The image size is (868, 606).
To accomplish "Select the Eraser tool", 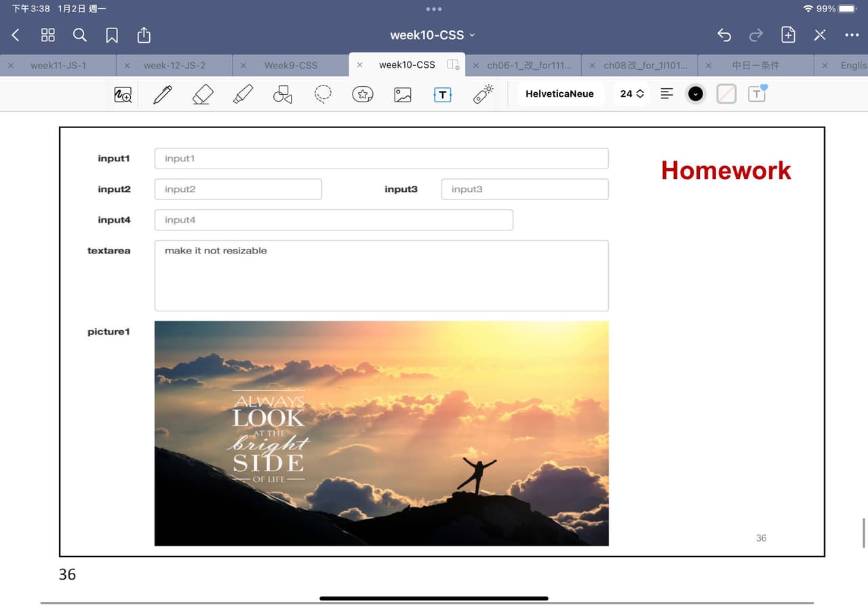I will click(202, 94).
